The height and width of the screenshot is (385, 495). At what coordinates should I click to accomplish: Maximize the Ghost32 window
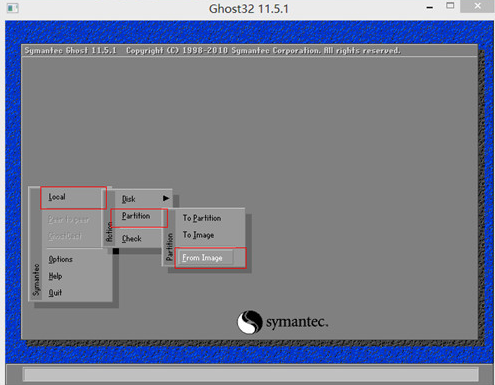(450, 6)
